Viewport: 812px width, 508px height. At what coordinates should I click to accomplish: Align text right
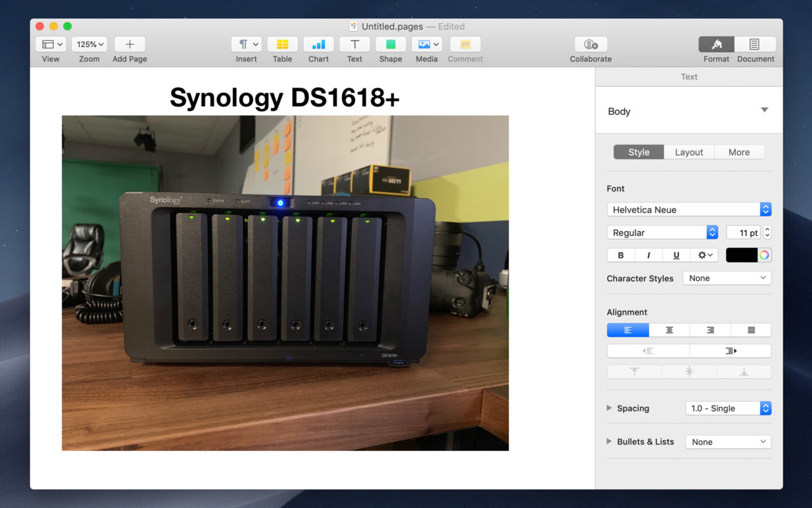click(x=710, y=330)
